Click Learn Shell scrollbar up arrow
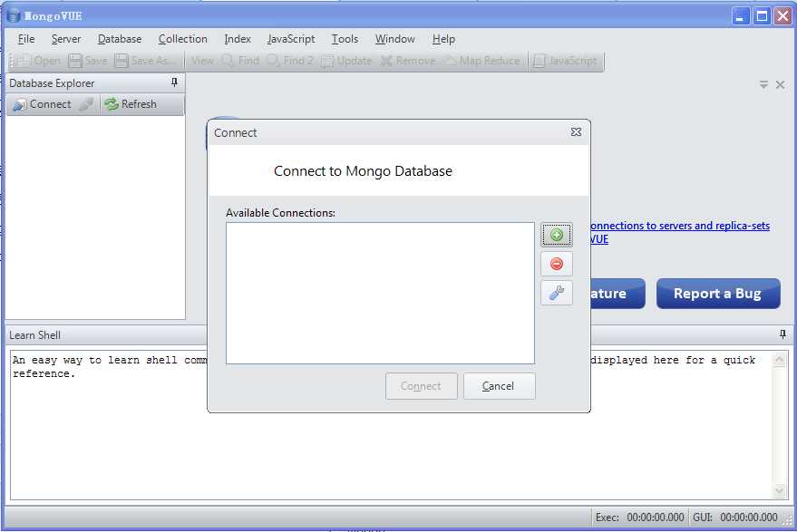 pyautogui.click(x=779, y=361)
